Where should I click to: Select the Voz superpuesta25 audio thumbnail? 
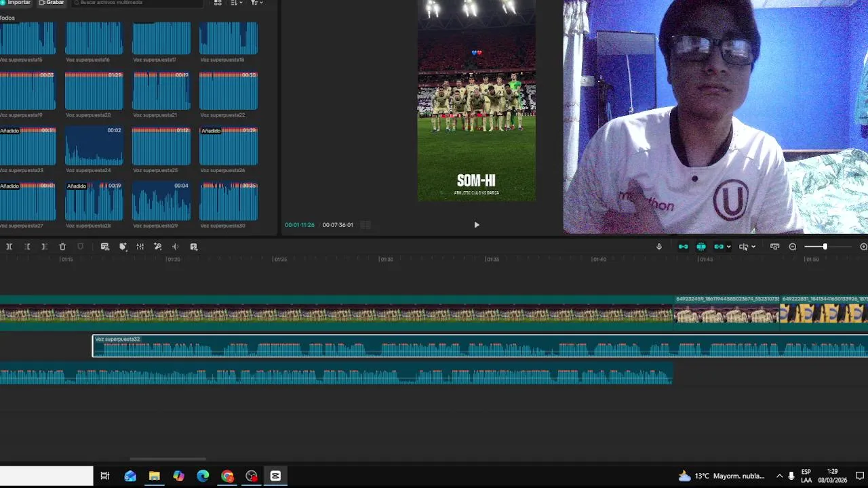(x=161, y=146)
